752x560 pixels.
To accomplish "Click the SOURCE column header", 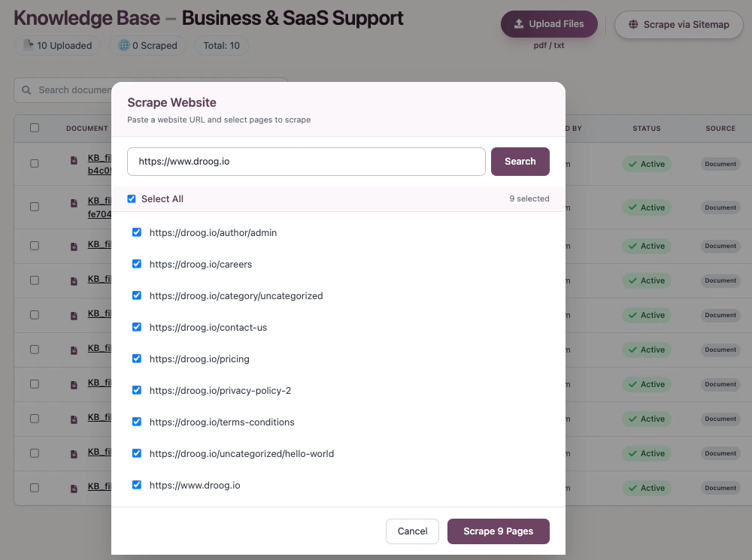I will [x=720, y=128].
